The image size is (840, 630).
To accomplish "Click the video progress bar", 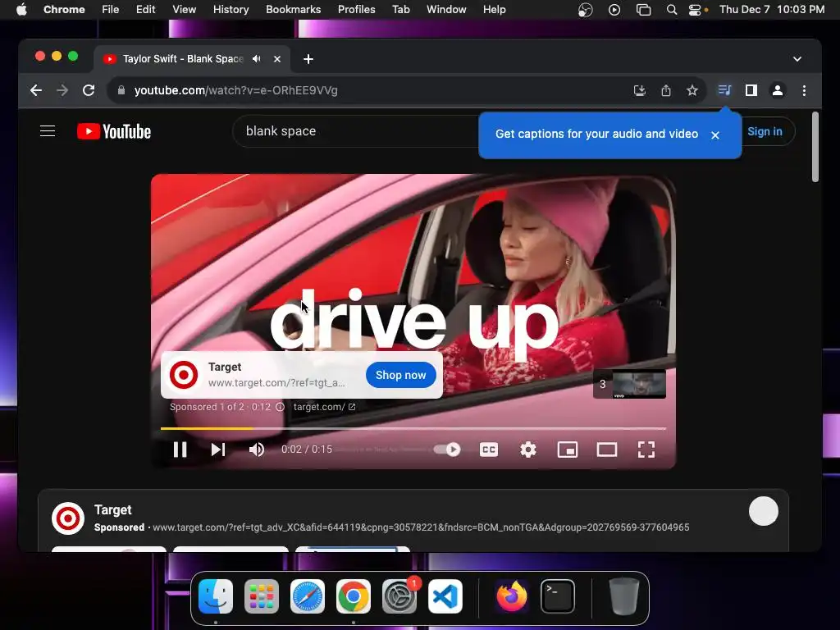I will pyautogui.click(x=413, y=428).
